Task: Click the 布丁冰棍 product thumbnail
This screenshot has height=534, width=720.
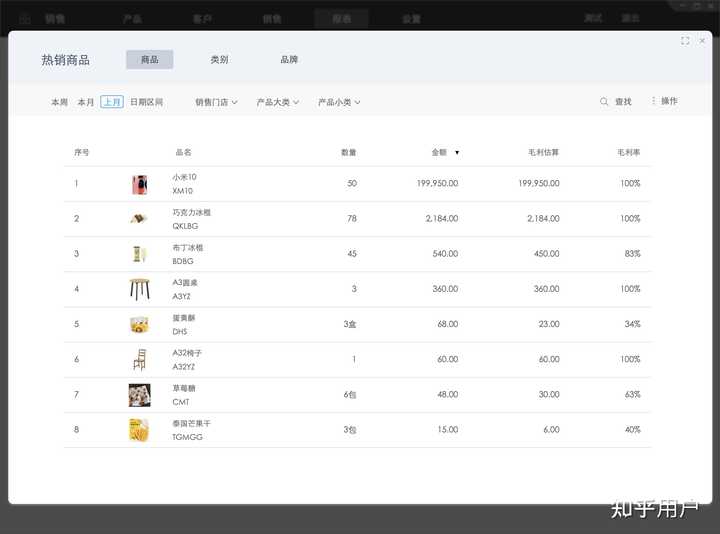Action: 139,254
